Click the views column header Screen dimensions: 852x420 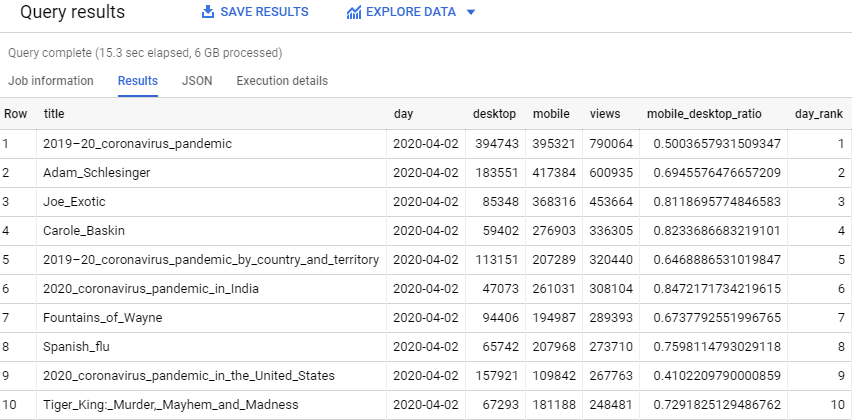[x=605, y=114]
